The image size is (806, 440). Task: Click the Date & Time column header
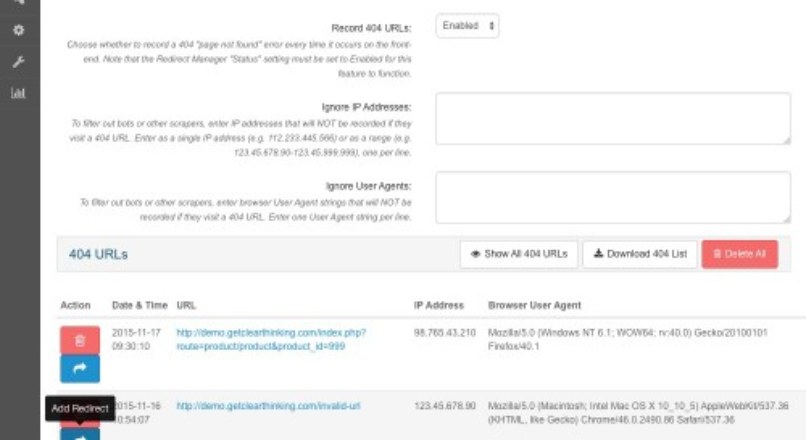137,305
